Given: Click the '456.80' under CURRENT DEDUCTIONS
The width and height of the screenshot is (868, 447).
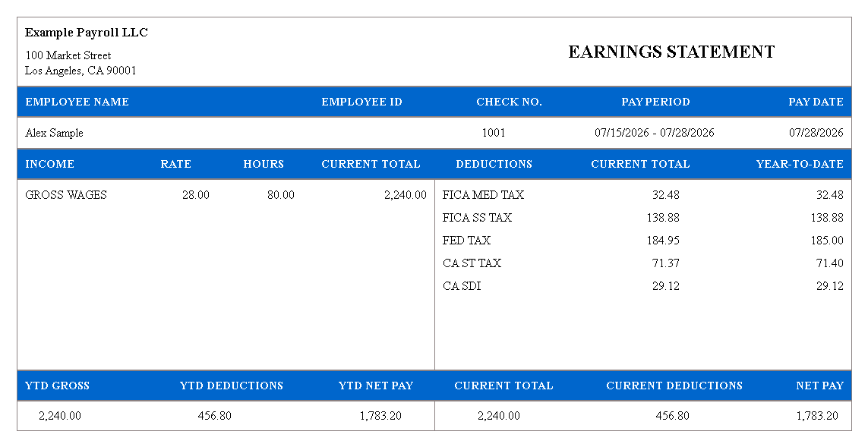Looking at the screenshot, I should (x=673, y=415).
